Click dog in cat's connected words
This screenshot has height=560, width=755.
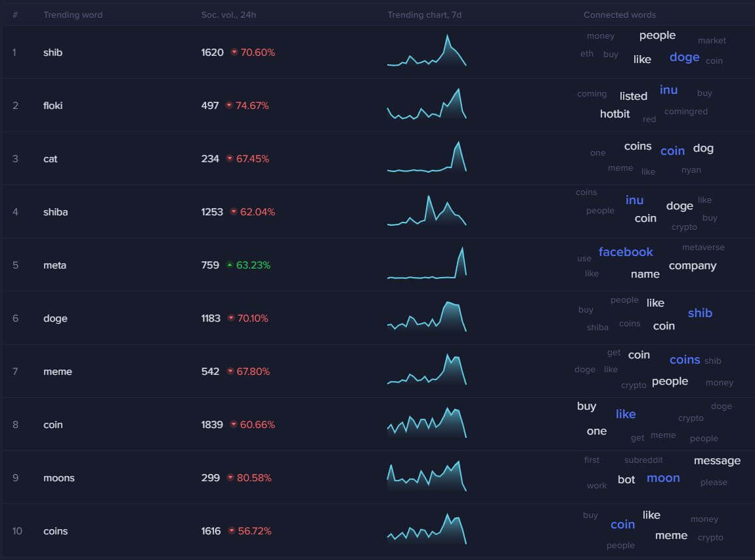(x=703, y=148)
